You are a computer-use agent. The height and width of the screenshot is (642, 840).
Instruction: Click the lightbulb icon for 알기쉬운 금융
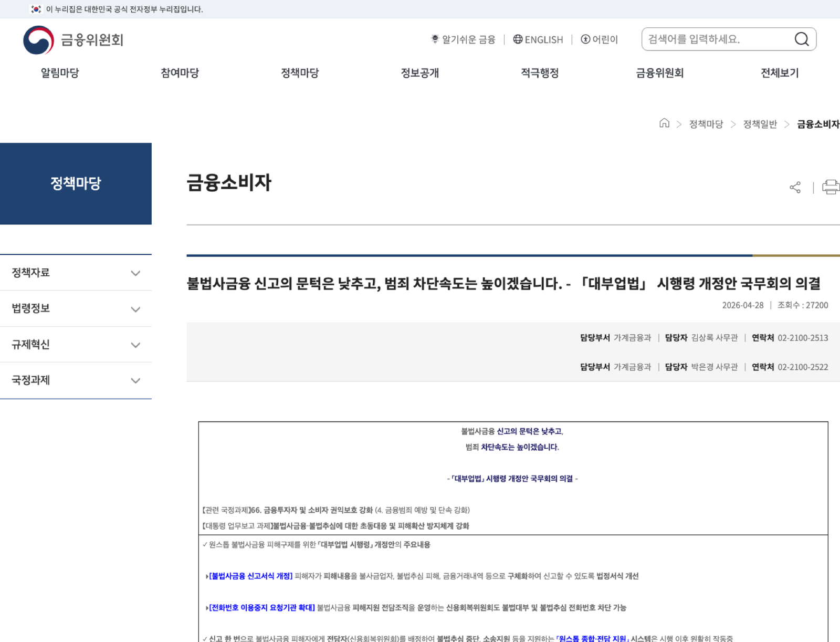(x=435, y=39)
